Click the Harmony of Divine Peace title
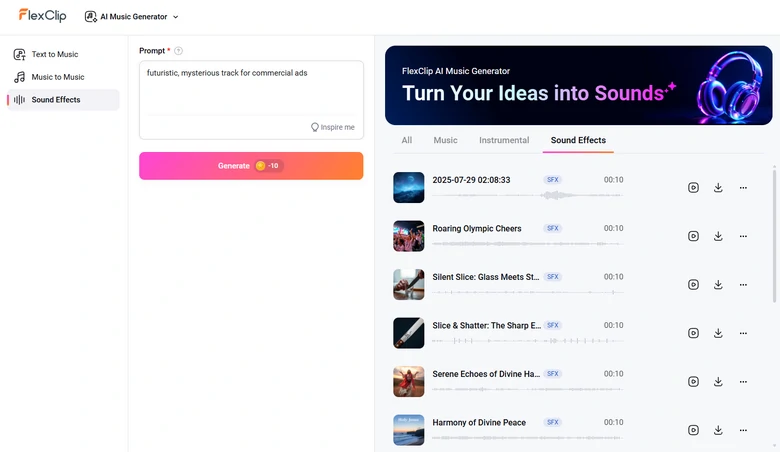Image resolution: width=780 pixels, height=452 pixels. click(x=479, y=423)
